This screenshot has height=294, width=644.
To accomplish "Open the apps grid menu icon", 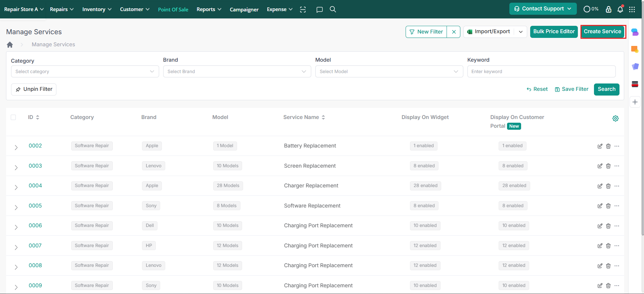I will click(632, 9).
